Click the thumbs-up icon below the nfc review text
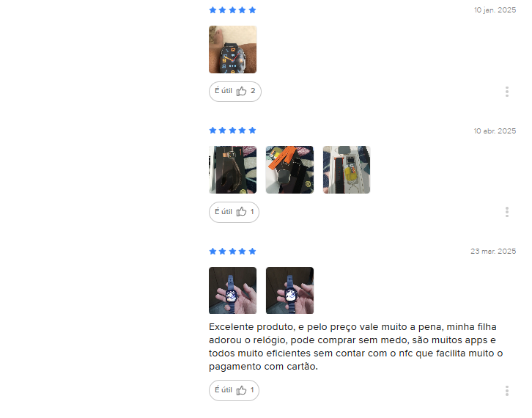532x418 pixels. pos(241,390)
